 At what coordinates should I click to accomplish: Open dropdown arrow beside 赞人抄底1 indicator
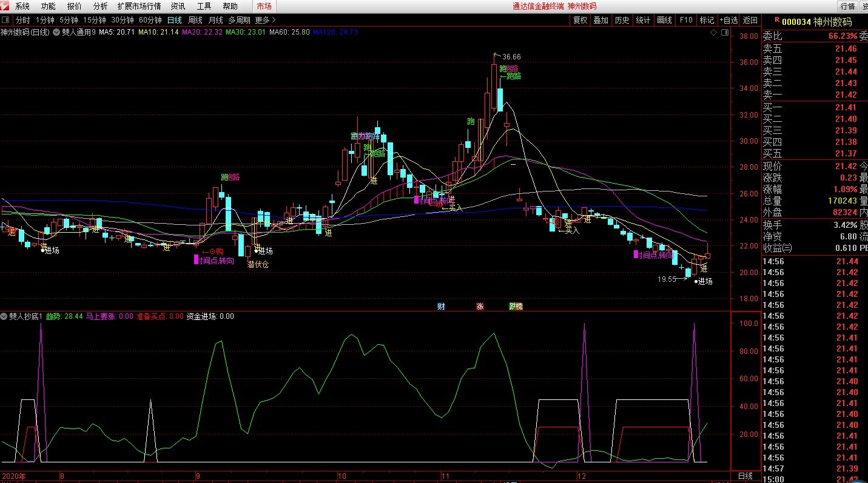(4, 316)
